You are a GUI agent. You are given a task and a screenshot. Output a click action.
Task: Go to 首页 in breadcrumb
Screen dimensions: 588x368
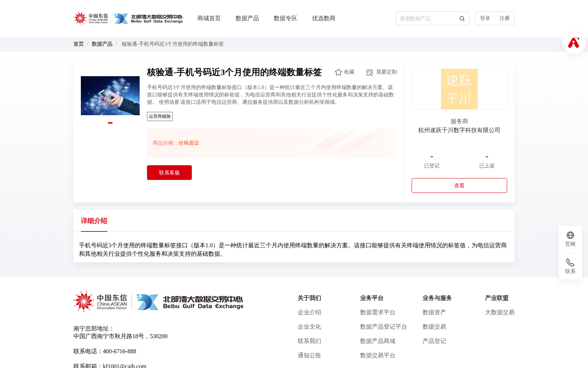[79, 44]
